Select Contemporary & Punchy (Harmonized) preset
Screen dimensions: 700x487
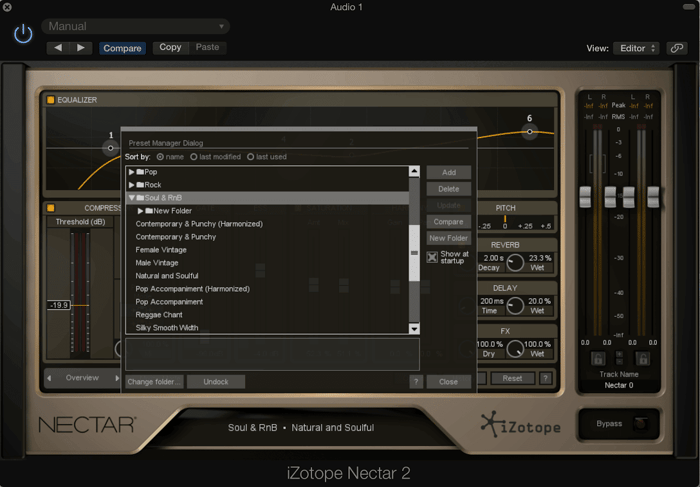tap(199, 224)
